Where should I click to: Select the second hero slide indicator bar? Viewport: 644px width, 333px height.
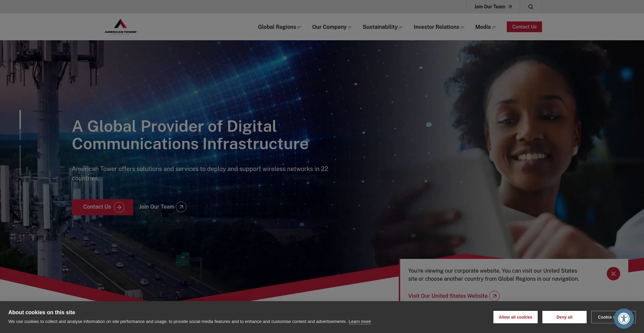(x=20, y=160)
